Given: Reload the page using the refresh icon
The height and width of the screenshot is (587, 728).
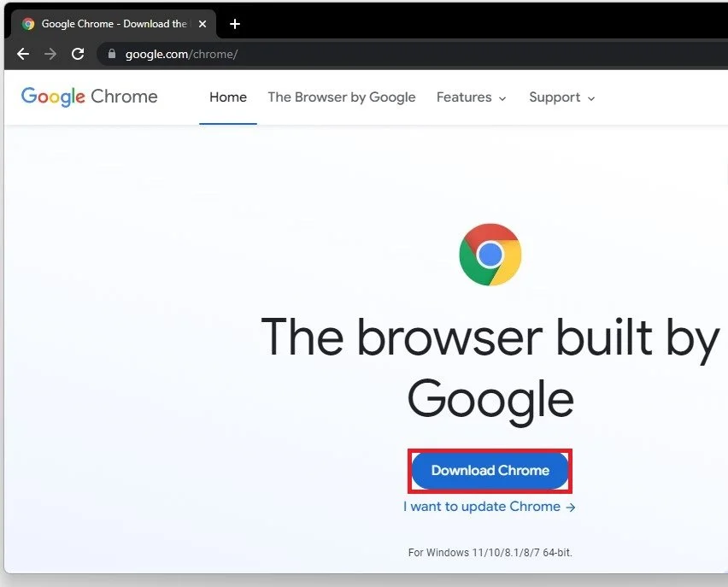Looking at the screenshot, I should [x=77, y=54].
